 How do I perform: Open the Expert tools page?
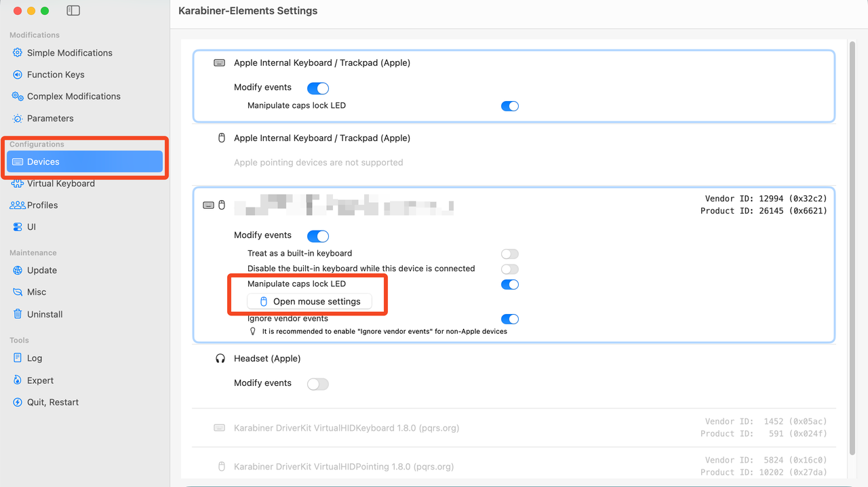[40, 381]
